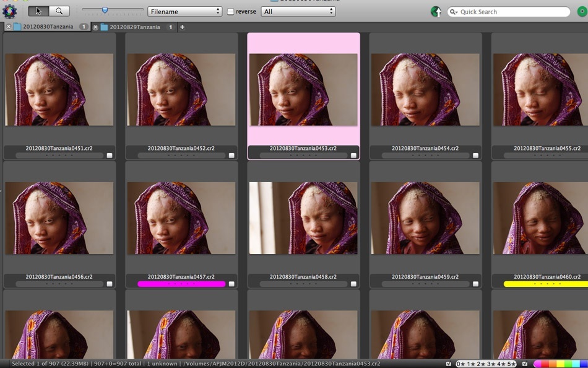Image resolution: width=588 pixels, height=368 pixels.
Task: Select thumbnail 20120830Tanzania0452.cr2
Action: click(x=181, y=89)
